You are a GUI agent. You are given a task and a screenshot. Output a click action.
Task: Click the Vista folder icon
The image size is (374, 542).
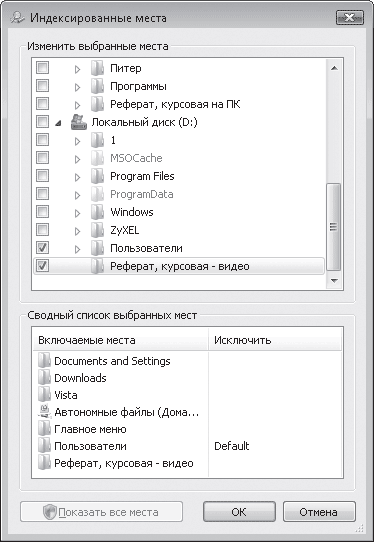pos(44,395)
